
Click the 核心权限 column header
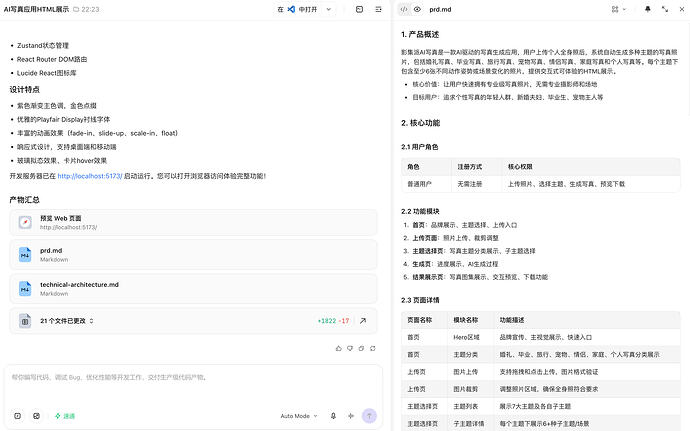pos(520,167)
